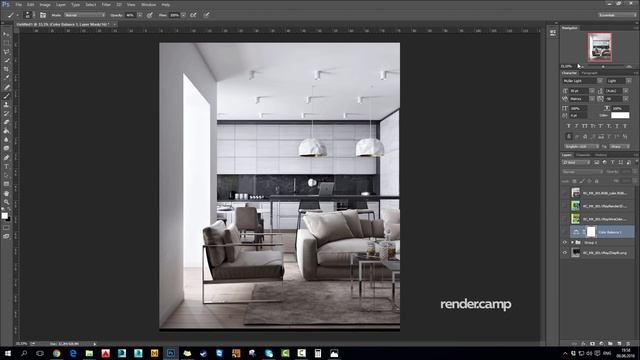Select the Eraser tool

pos(6,122)
